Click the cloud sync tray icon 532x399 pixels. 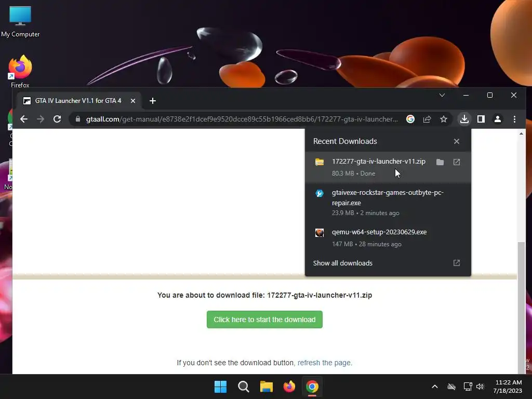(x=451, y=387)
